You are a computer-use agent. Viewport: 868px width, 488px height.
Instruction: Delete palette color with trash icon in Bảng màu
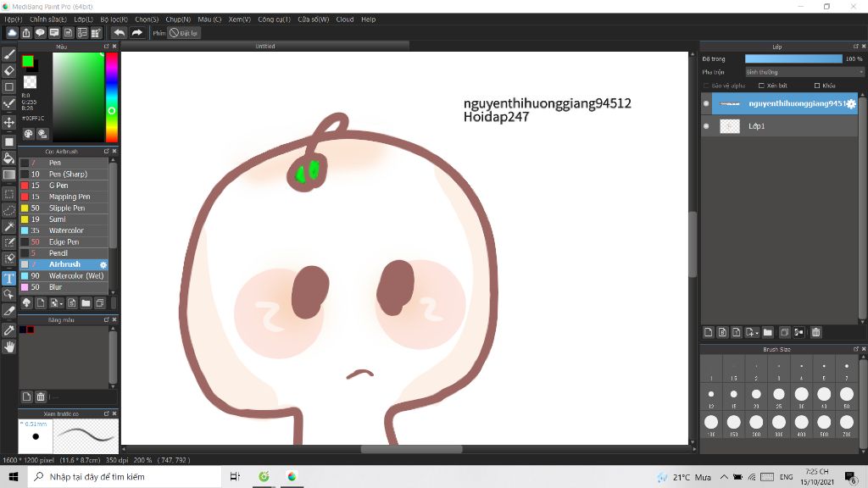pos(41,396)
